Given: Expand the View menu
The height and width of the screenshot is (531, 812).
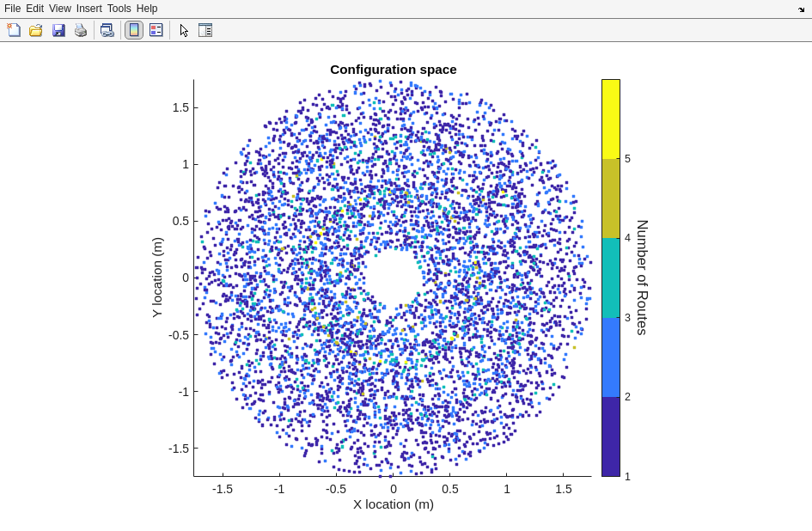Looking at the screenshot, I should (x=60, y=9).
